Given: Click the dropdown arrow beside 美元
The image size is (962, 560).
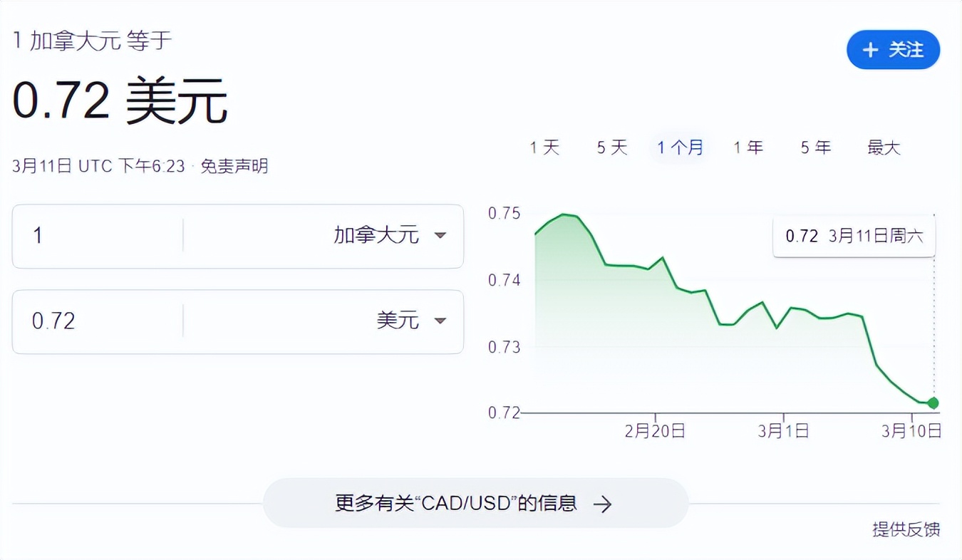Looking at the screenshot, I should click(x=440, y=322).
